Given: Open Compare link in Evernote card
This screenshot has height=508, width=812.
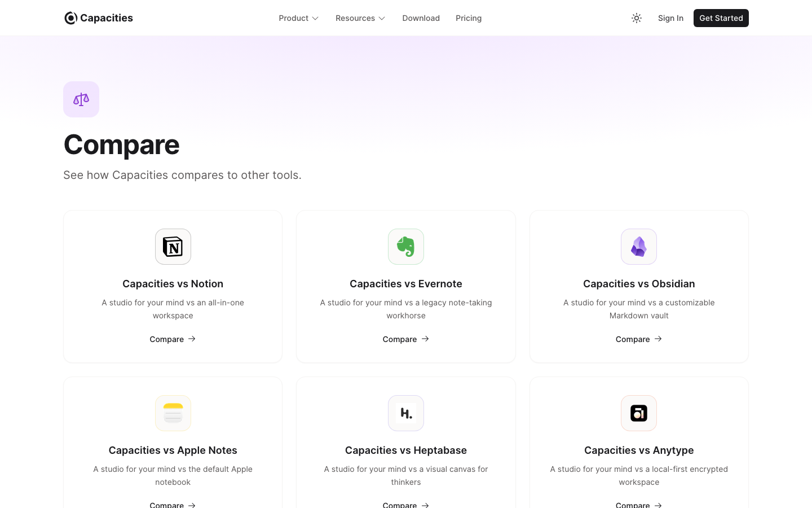Looking at the screenshot, I should point(406,339).
